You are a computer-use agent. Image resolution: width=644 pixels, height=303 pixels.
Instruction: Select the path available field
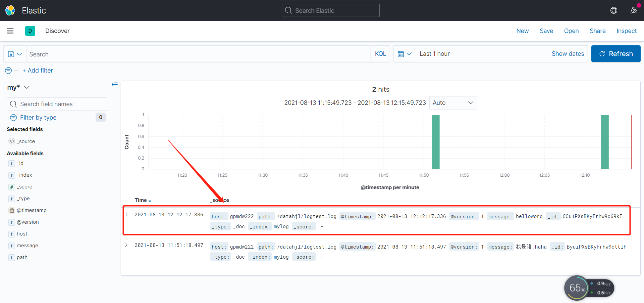pyautogui.click(x=22, y=258)
